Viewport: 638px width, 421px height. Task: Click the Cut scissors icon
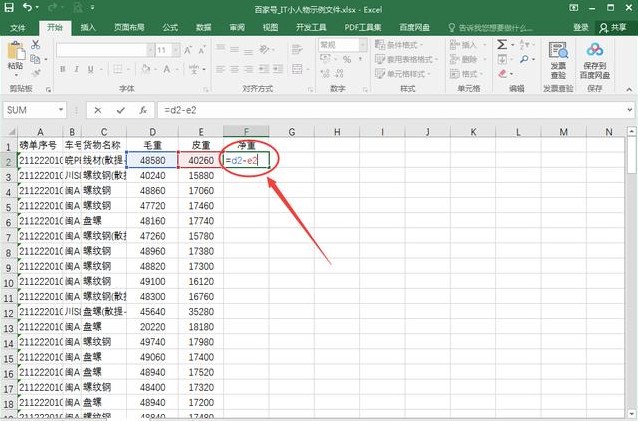pos(37,42)
